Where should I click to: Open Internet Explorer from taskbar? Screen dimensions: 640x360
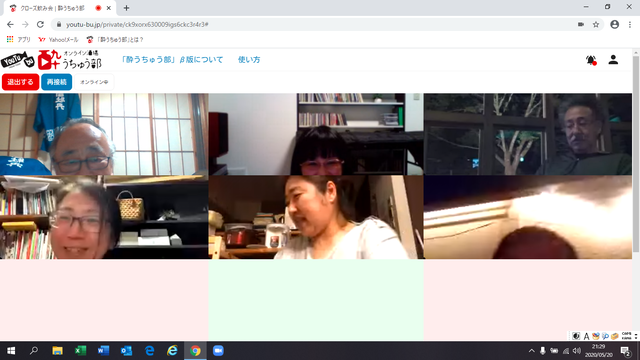[x=172, y=351]
